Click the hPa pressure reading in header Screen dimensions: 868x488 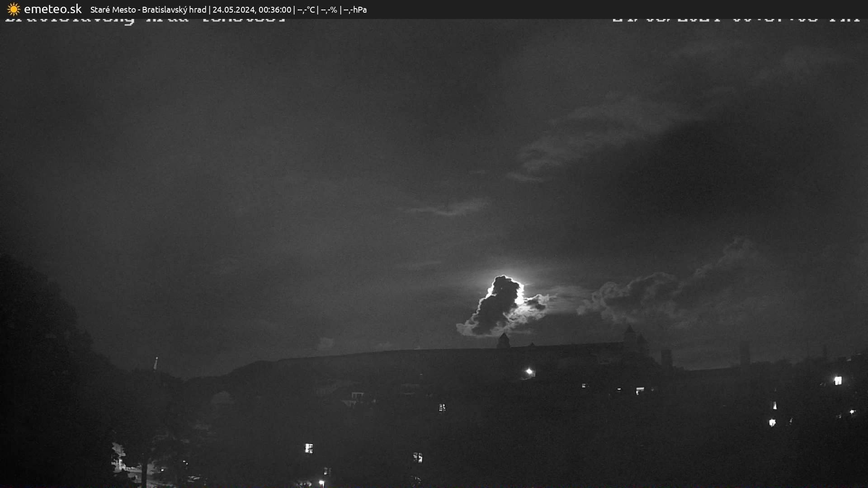[355, 9]
